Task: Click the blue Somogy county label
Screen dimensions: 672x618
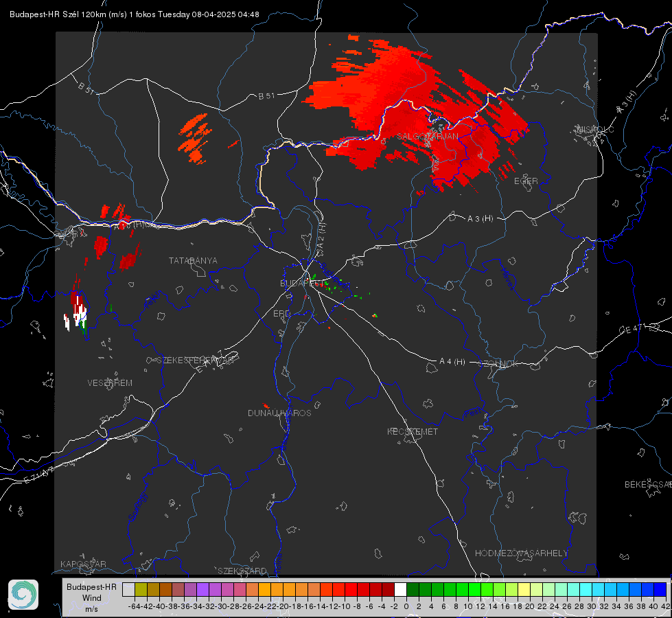Action: coord(137,507)
